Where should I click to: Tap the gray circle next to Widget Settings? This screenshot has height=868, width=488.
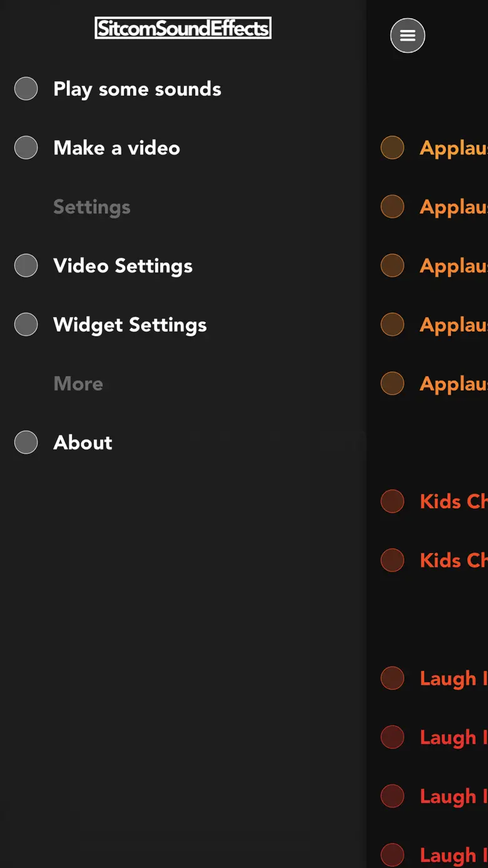coord(26,324)
